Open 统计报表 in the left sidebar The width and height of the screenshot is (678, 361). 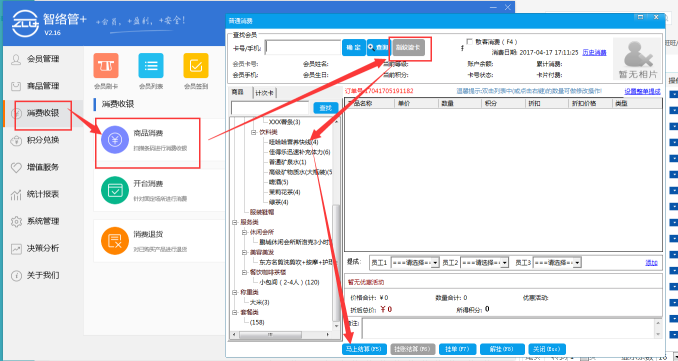coord(43,194)
